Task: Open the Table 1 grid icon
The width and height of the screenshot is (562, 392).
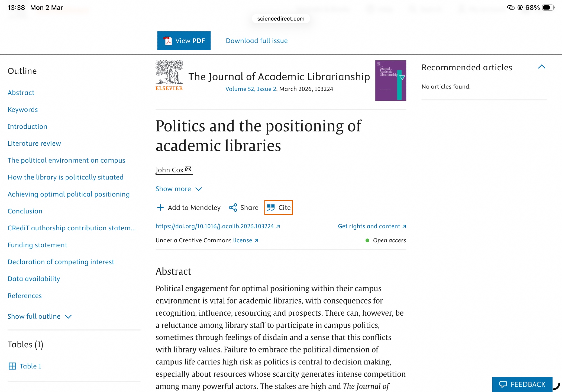Action: pos(12,366)
